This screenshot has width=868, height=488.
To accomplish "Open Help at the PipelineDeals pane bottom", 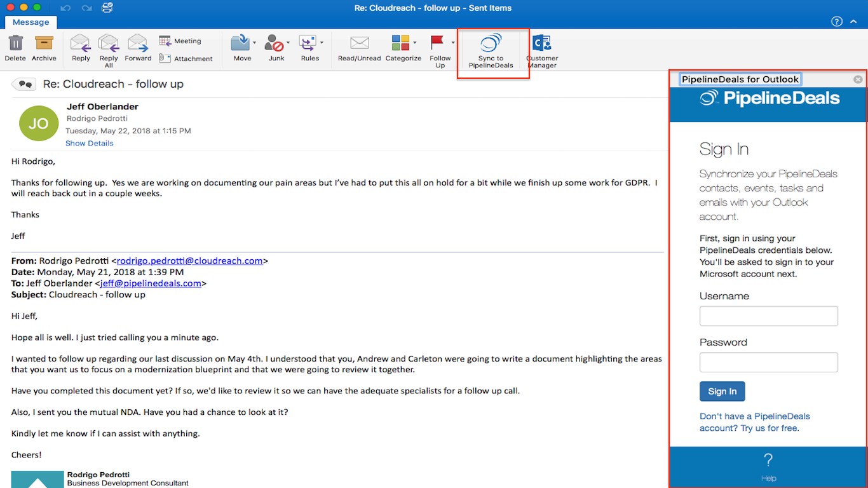I will (768, 467).
